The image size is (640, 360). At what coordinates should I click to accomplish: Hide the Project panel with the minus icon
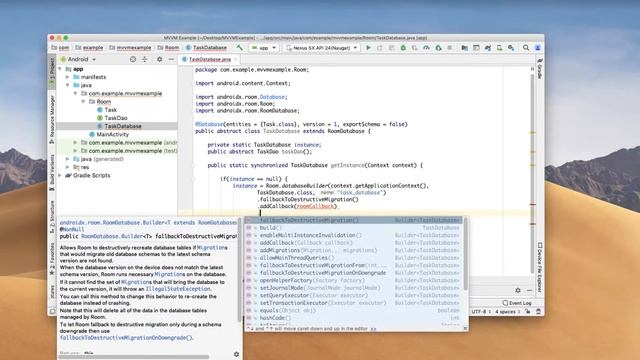tap(171, 59)
